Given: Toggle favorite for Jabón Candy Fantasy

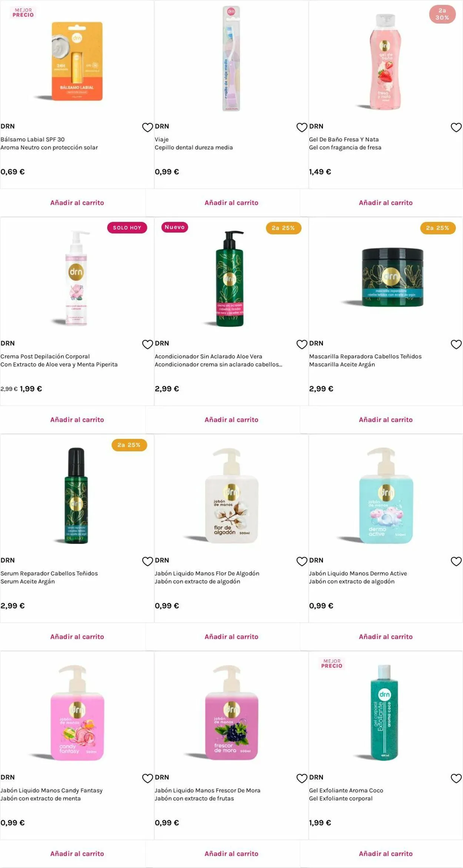Looking at the screenshot, I should pyautogui.click(x=147, y=778).
